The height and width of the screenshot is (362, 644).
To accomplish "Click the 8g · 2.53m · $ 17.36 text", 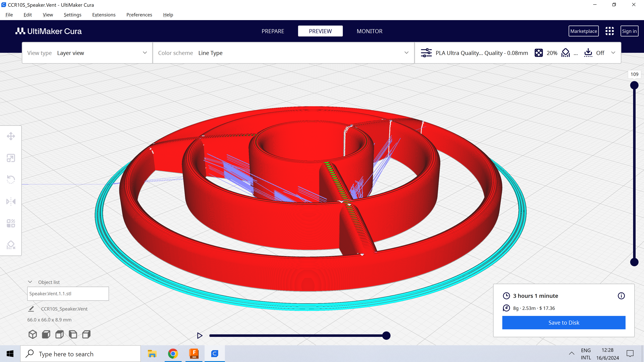I will (534, 308).
